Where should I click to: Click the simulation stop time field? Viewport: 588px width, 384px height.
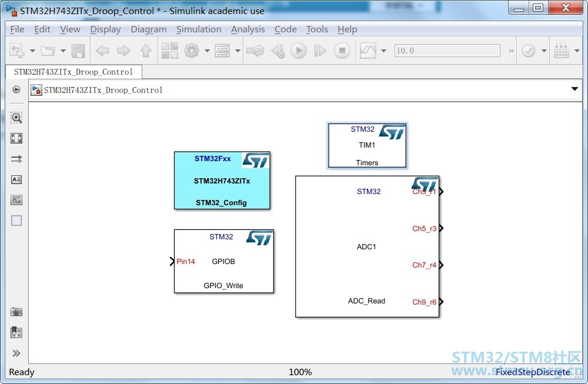(447, 51)
